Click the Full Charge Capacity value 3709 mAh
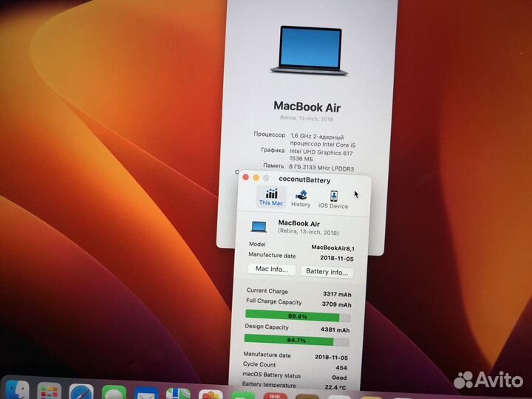Viewport: 532px width, 399px height. click(337, 304)
